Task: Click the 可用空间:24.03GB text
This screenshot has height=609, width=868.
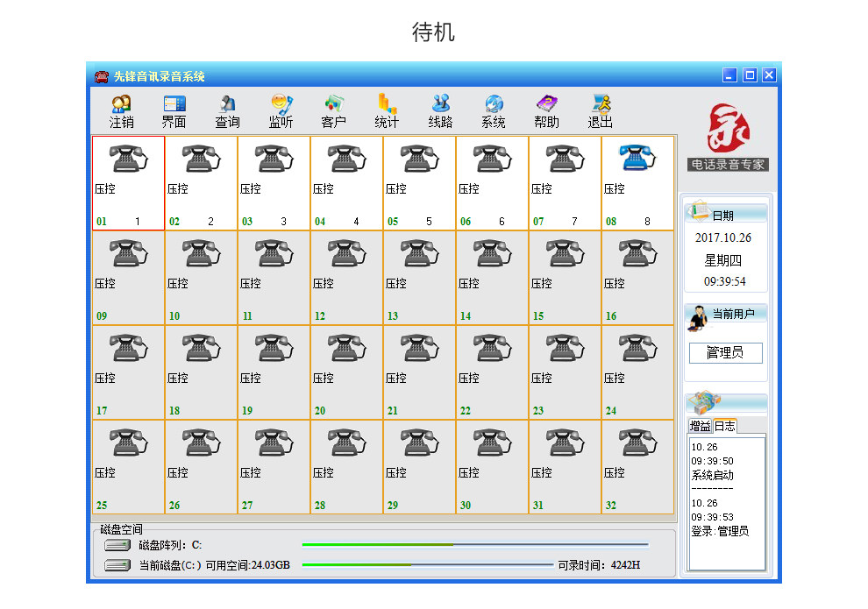Action: [x=247, y=565]
